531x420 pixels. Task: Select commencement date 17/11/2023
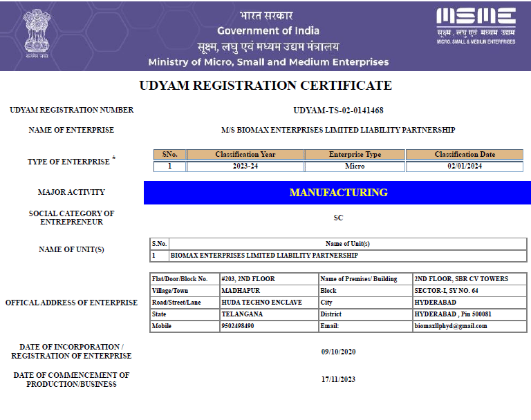point(338,379)
